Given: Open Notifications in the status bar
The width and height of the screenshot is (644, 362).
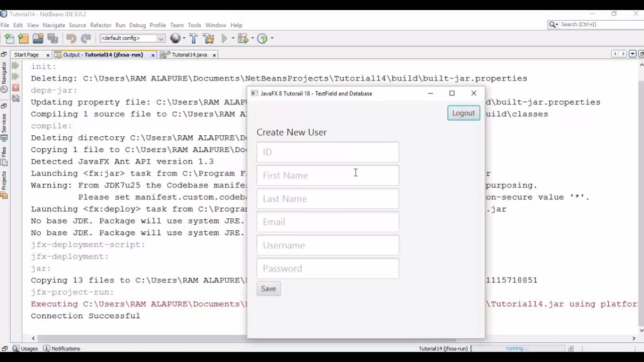Looking at the screenshot, I should 61,348.
